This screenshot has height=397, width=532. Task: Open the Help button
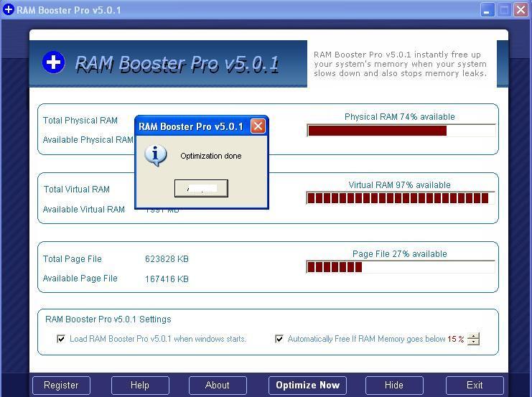(x=140, y=386)
